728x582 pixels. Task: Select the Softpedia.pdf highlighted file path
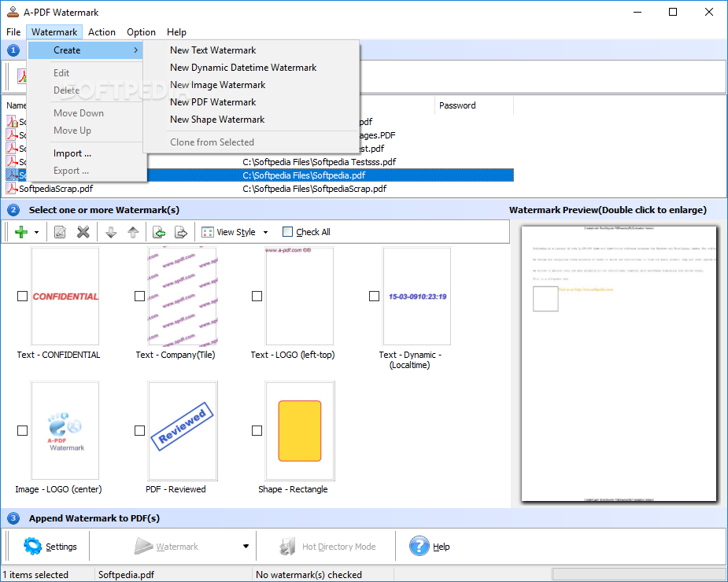click(x=304, y=175)
